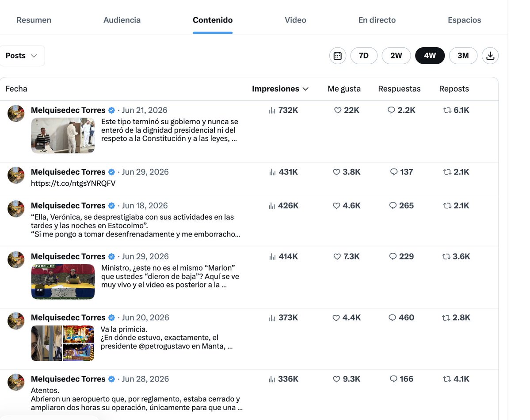The height and width of the screenshot is (420, 530).
Task: Click the impressions icon showing 373K
Action: [x=272, y=318]
